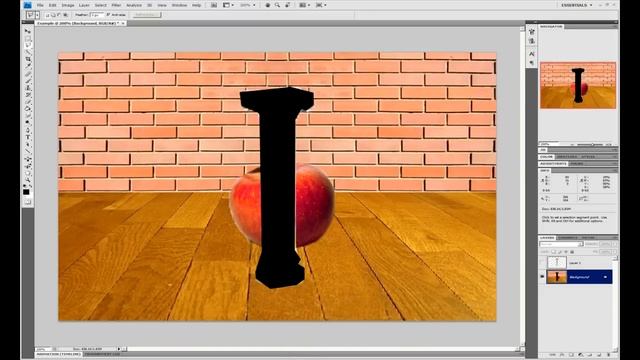Viewport: 640px width, 360px height.
Task: Select the Eyedropper tool
Action: [x=28, y=67]
